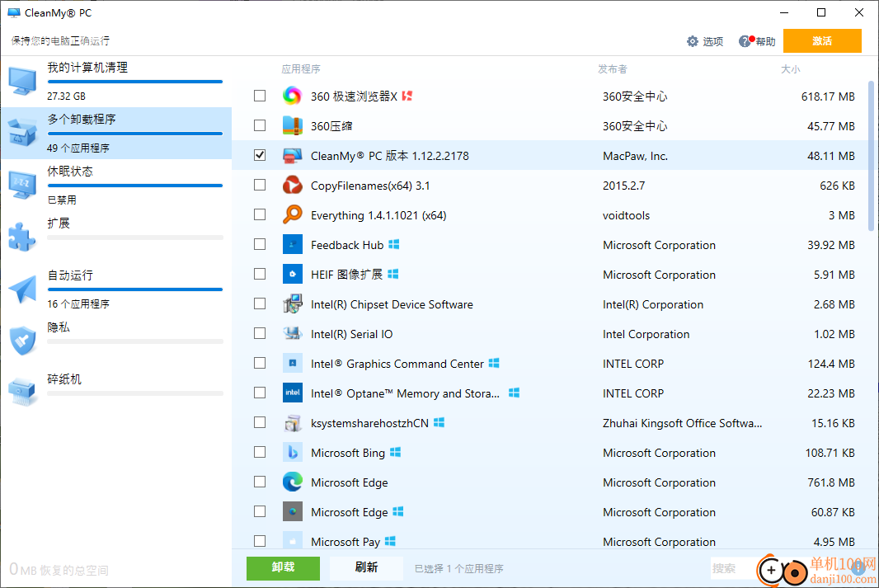The width and height of the screenshot is (879, 588).
Task: Tick the Feedback Hub checkbox
Action: tap(260, 244)
